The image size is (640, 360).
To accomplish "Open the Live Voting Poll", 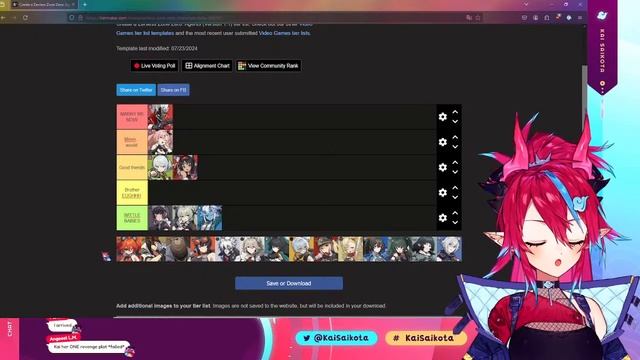I will [x=154, y=66].
